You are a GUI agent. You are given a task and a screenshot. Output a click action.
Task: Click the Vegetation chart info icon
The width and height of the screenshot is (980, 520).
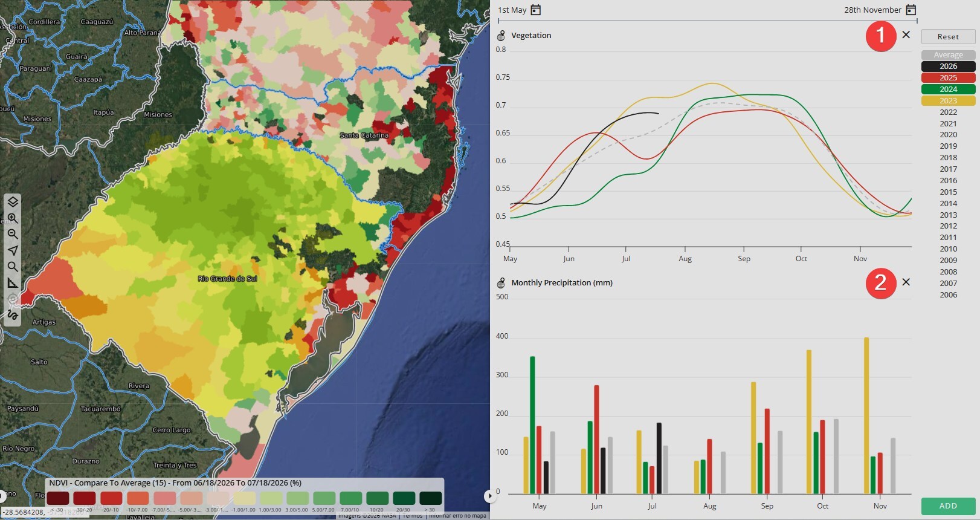point(501,36)
